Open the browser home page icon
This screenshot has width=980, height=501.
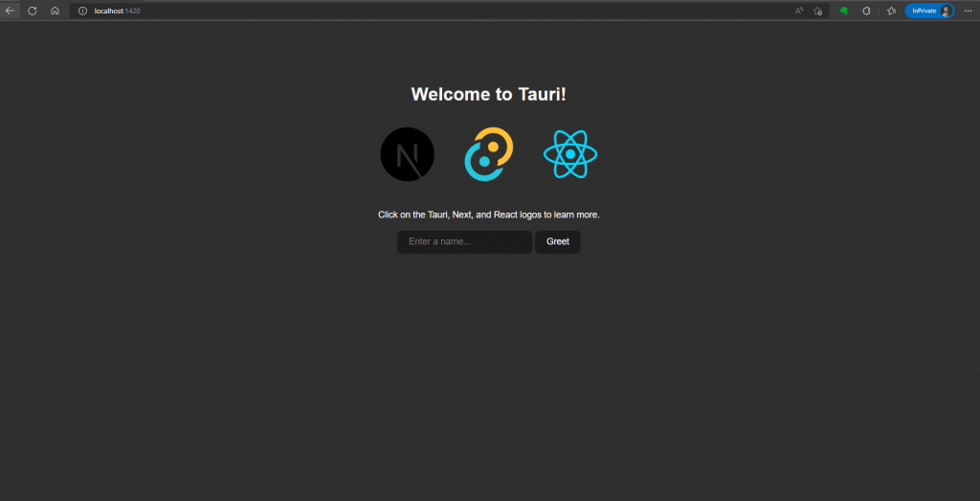[55, 11]
